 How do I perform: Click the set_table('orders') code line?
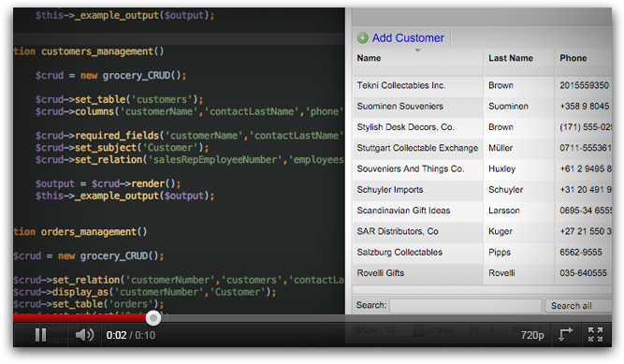point(89,304)
